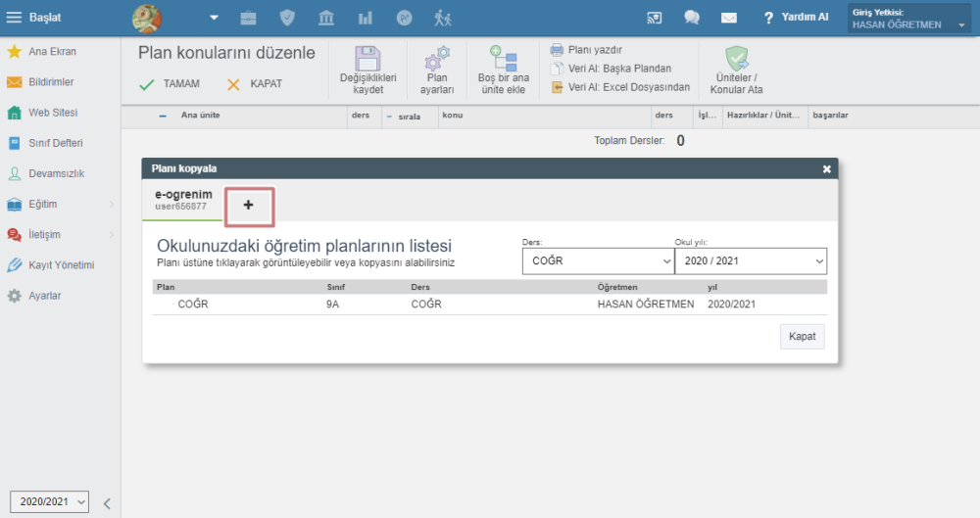
Task: Open the mail envelope icon in top bar
Action: click(728, 18)
